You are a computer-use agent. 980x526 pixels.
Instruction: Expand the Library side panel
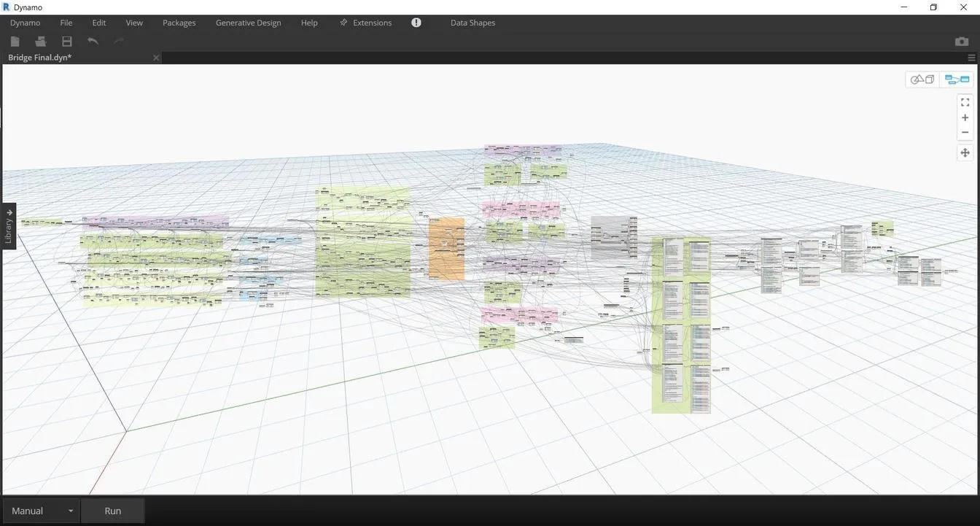pos(9,226)
